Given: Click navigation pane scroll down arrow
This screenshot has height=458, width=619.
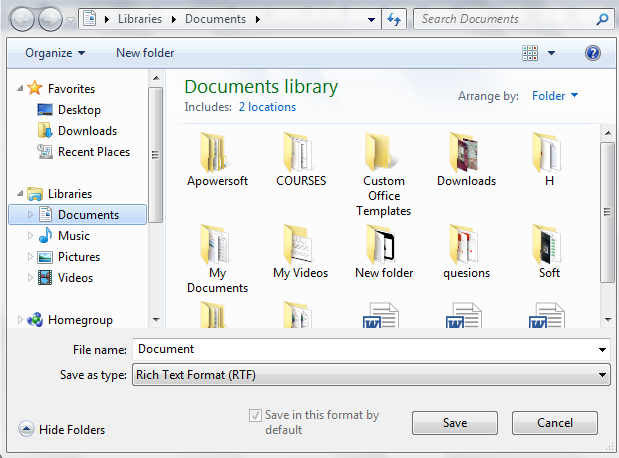Looking at the screenshot, I should pyautogui.click(x=156, y=319).
